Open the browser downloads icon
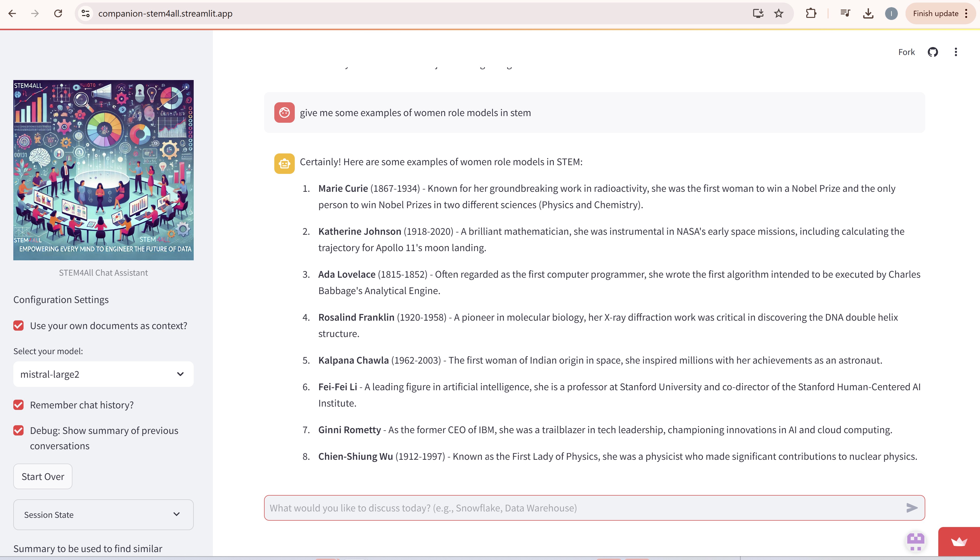 coord(868,14)
